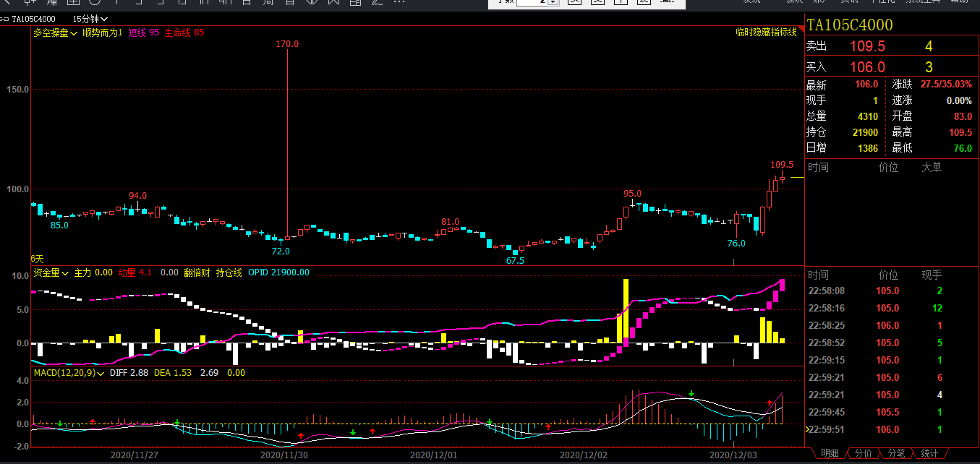Click the 买入 price 106.0
This screenshot has height=464, width=980.
click(866, 67)
